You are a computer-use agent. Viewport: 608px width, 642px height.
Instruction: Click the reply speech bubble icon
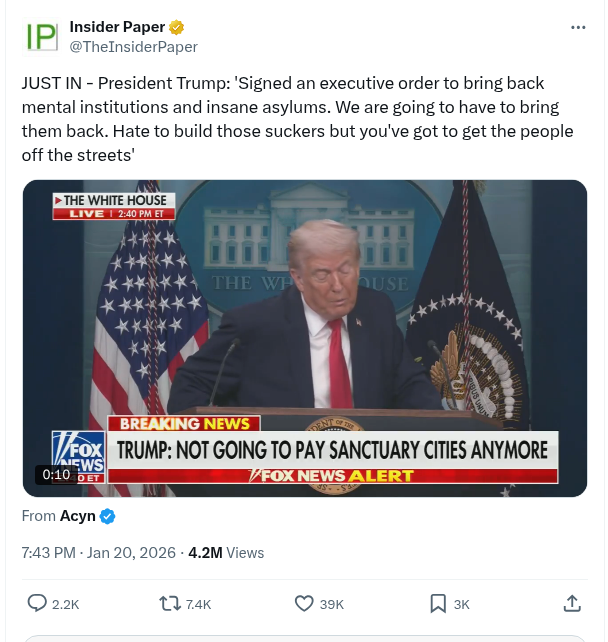[37, 604]
